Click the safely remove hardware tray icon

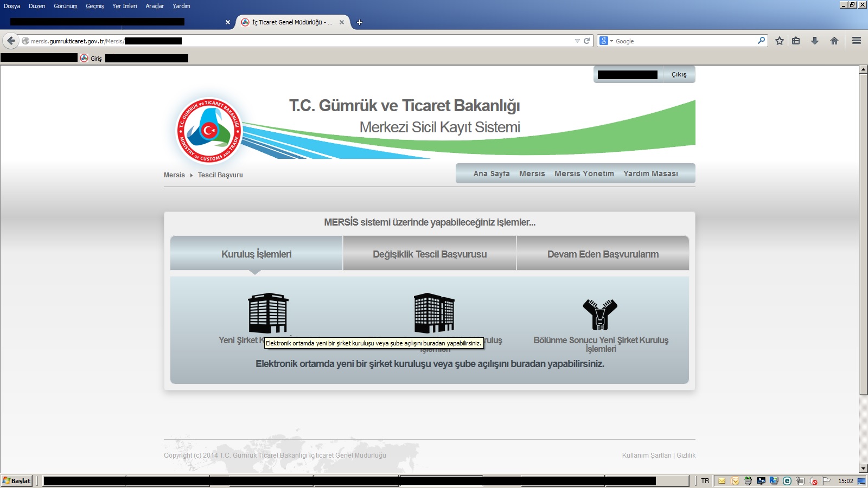(x=748, y=481)
